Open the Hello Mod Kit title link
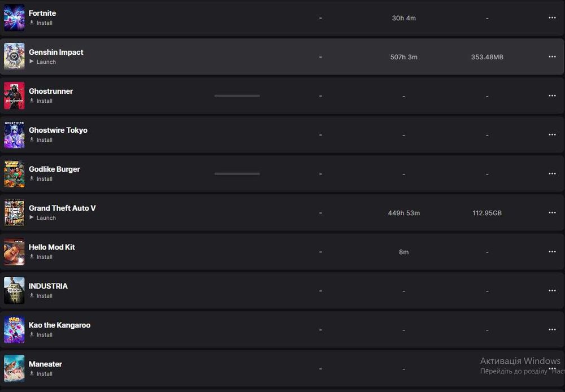The height and width of the screenshot is (392, 565). coord(51,247)
